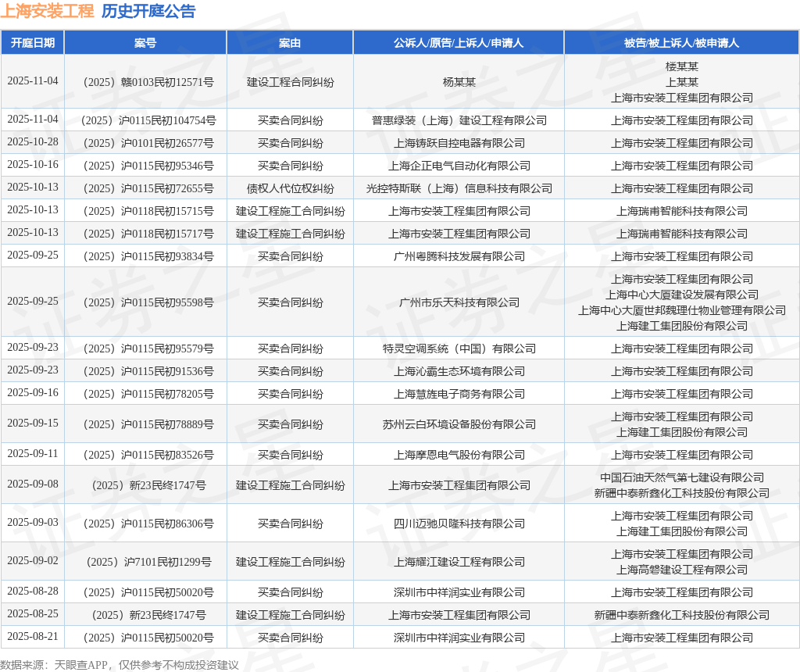Click the 案号 column header
Image resolution: width=800 pixels, height=672 pixels.
tap(145, 43)
